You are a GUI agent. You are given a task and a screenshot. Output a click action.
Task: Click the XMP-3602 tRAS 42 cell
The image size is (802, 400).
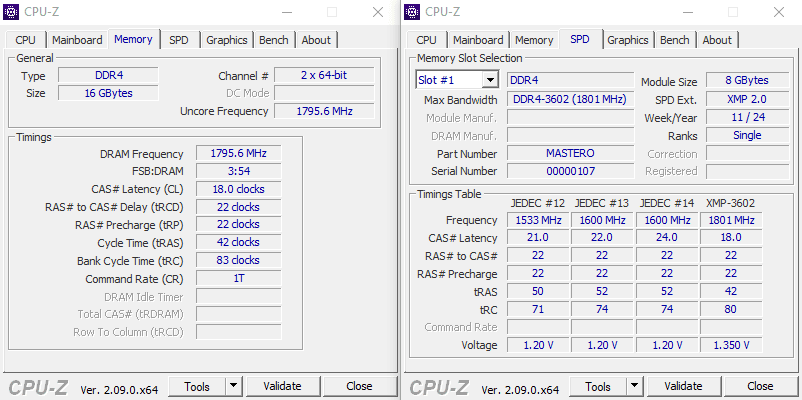(731, 291)
